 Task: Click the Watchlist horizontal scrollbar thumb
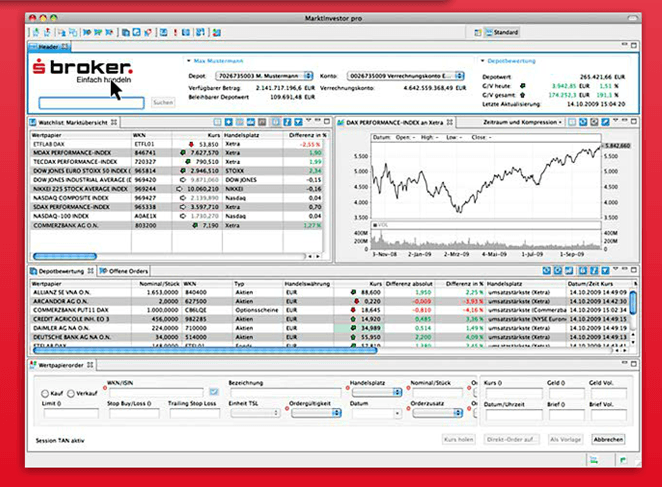point(65,256)
